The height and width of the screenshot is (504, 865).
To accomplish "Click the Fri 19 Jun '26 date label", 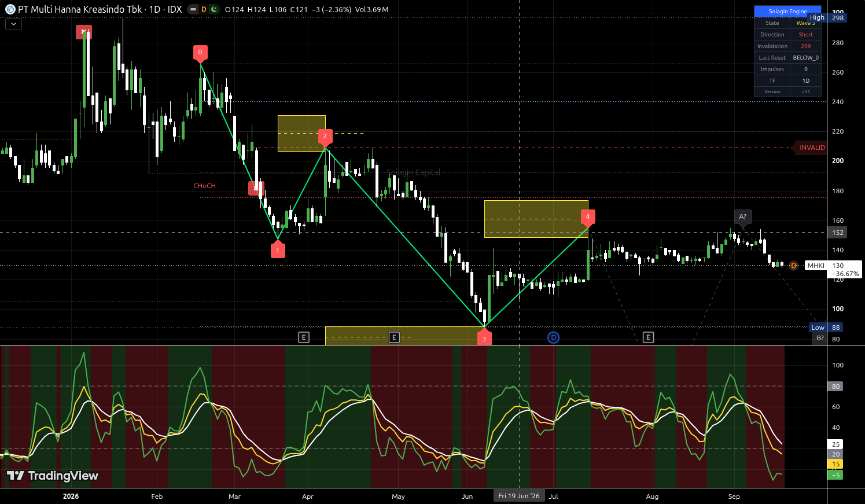I will (x=519, y=496).
